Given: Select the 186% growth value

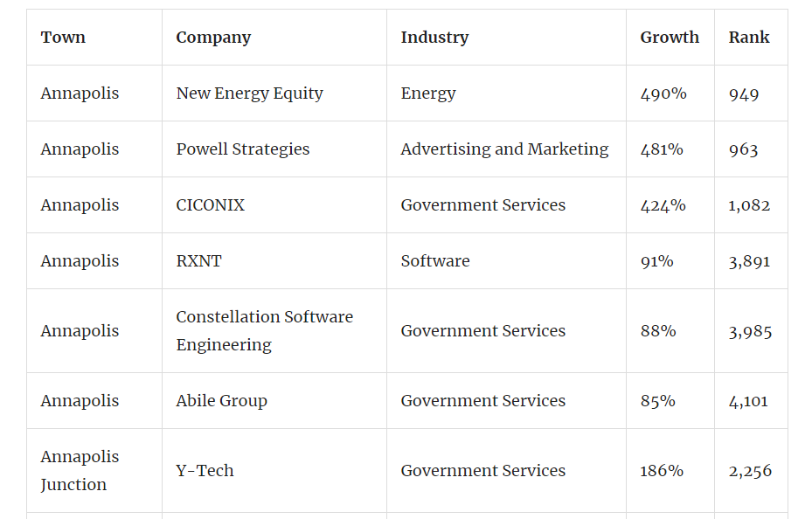Looking at the screenshot, I should (x=662, y=471).
